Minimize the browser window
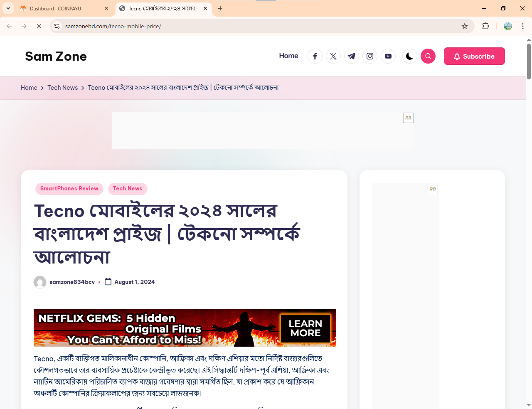Viewport: 532px width, 409px height. (x=484, y=8)
